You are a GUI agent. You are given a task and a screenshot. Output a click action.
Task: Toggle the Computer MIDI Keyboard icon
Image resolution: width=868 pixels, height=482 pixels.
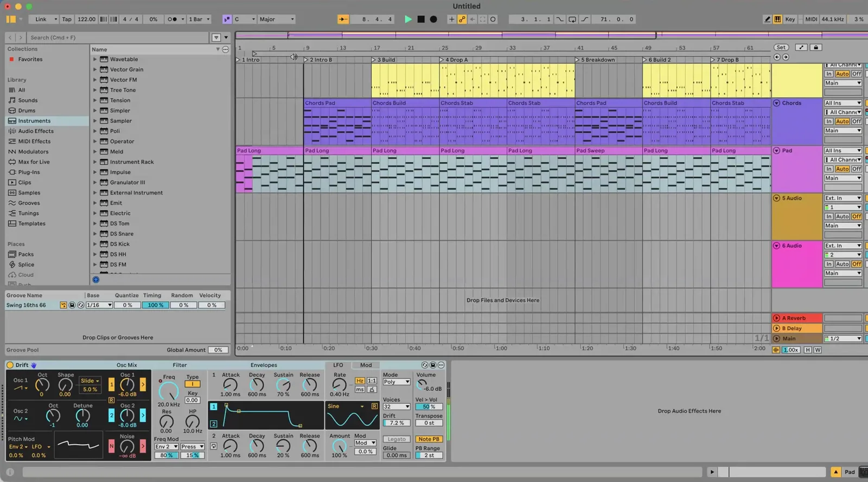777,19
